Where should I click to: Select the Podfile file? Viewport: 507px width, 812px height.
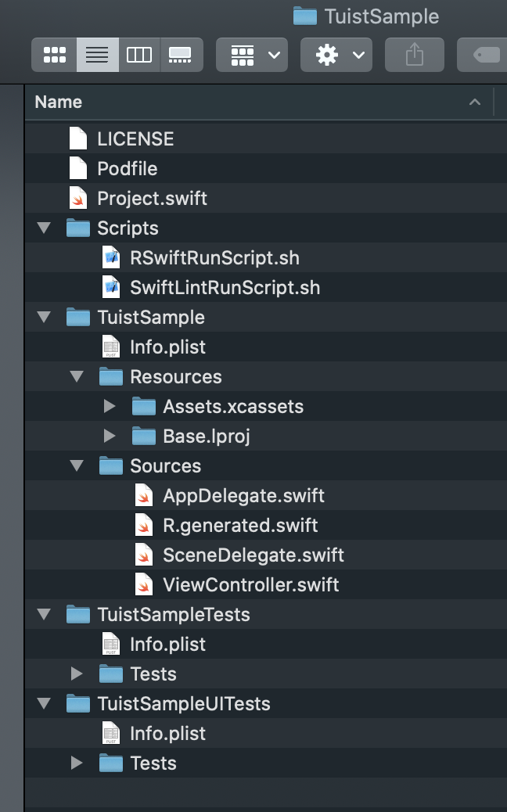pyautogui.click(x=128, y=168)
